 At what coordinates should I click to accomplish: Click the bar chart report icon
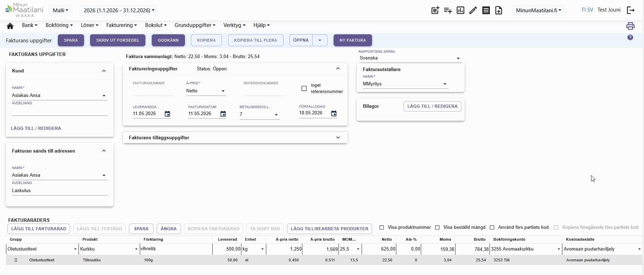460,10
